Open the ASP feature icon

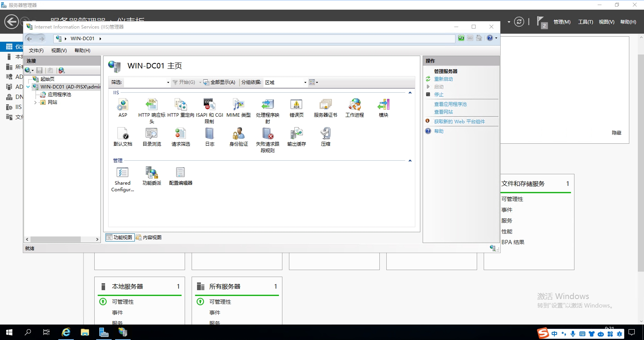click(x=122, y=105)
